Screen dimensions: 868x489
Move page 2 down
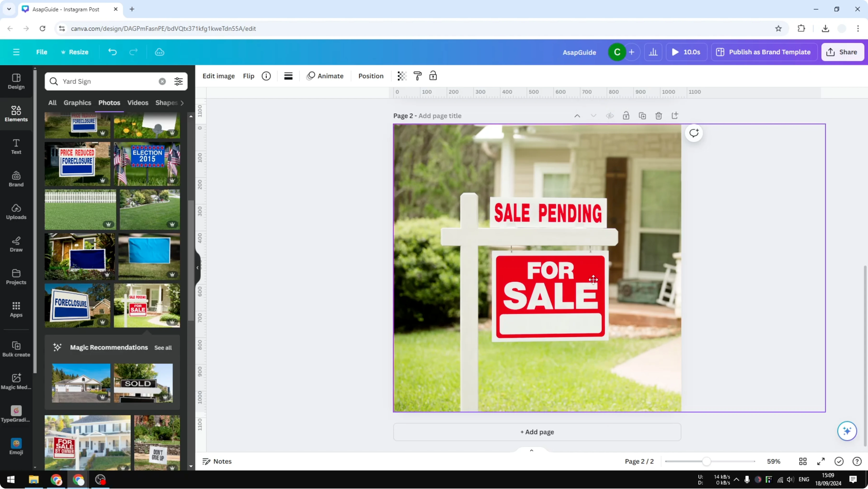593,116
